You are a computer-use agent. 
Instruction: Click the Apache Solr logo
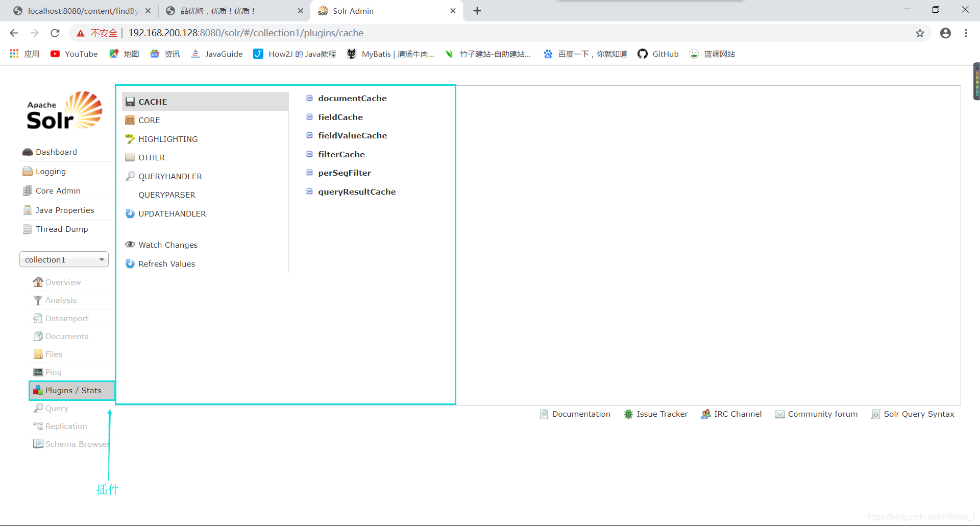tap(64, 110)
